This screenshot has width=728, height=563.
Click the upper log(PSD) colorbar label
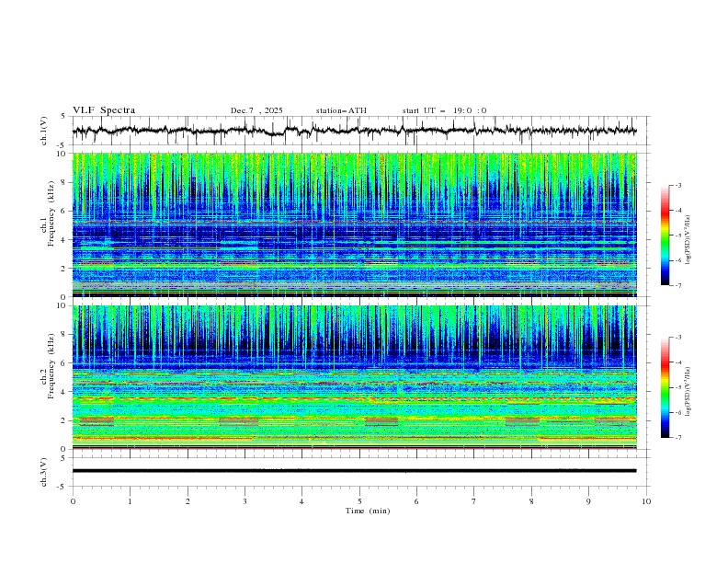[x=688, y=240]
